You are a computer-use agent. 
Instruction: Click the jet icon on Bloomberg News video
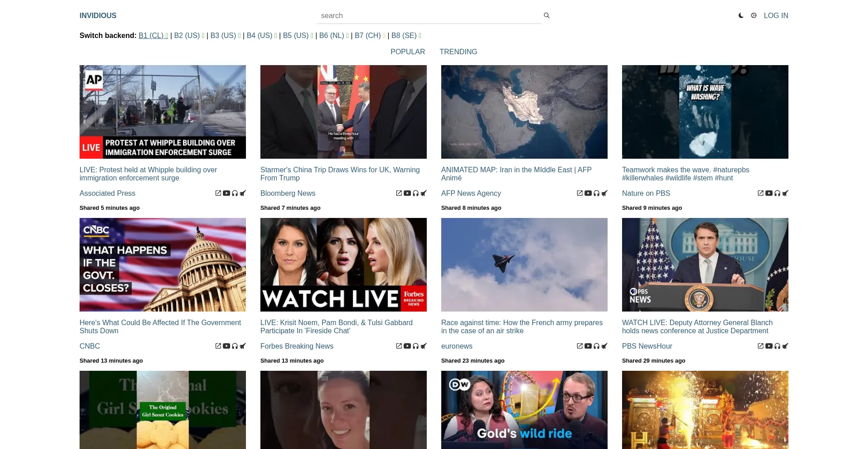click(x=424, y=193)
